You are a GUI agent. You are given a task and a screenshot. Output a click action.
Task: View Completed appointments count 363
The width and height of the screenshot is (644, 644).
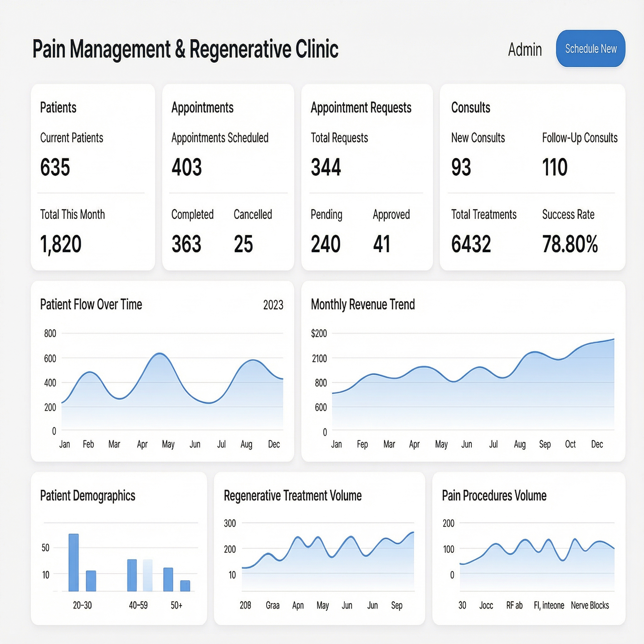[x=186, y=244]
